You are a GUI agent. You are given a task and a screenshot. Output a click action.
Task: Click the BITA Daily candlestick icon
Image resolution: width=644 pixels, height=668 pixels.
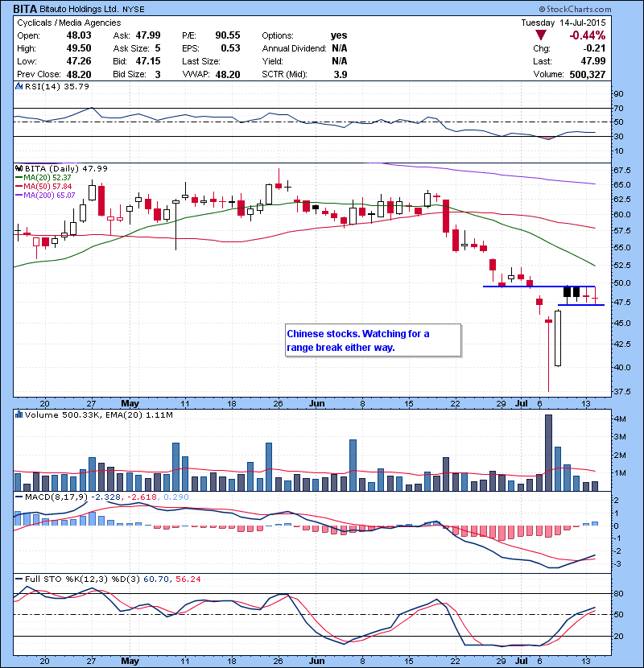click(19, 168)
